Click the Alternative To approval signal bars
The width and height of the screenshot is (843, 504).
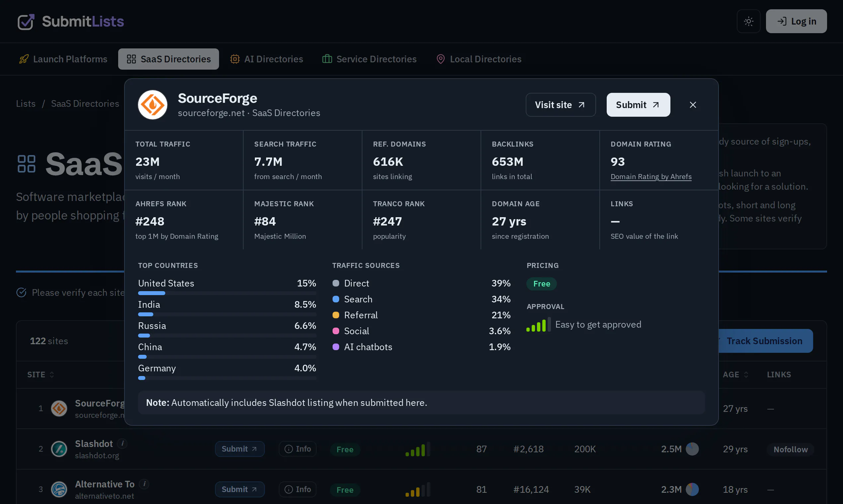[x=418, y=489]
